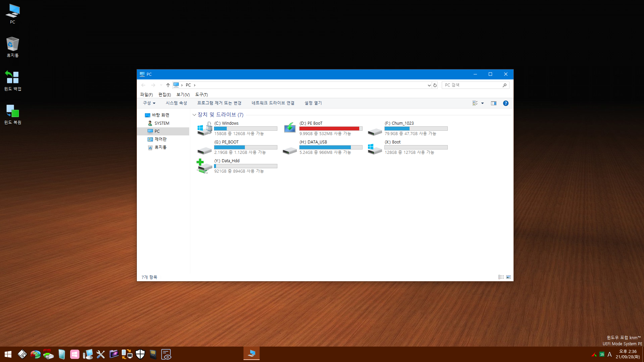Screen dimensions: 644x362
Task: Click the forward navigation arrow
Action: click(153, 85)
